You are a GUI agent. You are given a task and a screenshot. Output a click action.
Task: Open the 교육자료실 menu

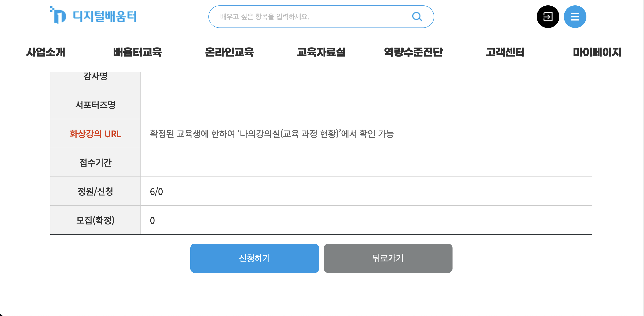pyautogui.click(x=321, y=52)
